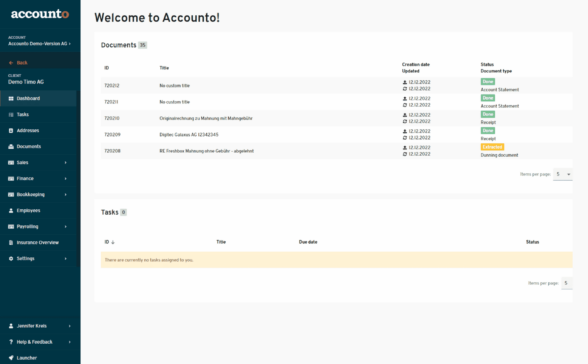
Task: Click the Creation date column header
Action: (x=416, y=64)
